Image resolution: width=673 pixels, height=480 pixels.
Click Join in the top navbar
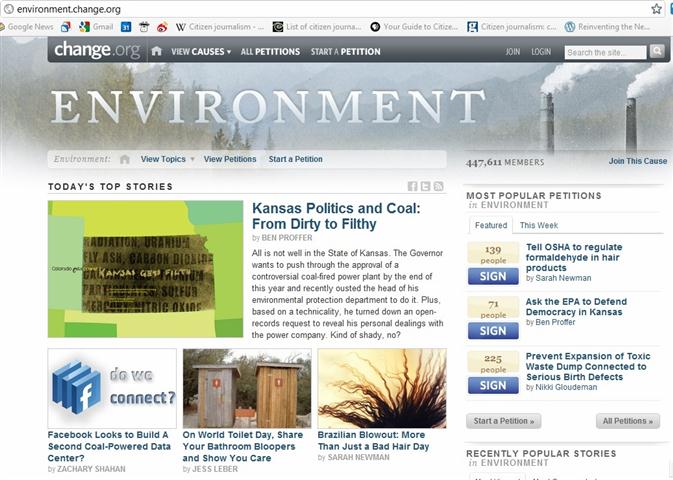[512, 52]
